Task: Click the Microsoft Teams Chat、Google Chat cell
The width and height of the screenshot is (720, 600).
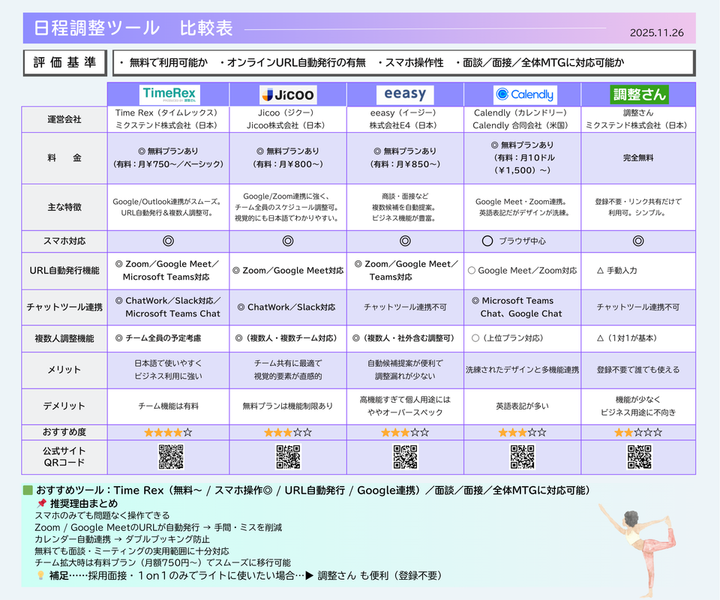Action: coord(523,307)
